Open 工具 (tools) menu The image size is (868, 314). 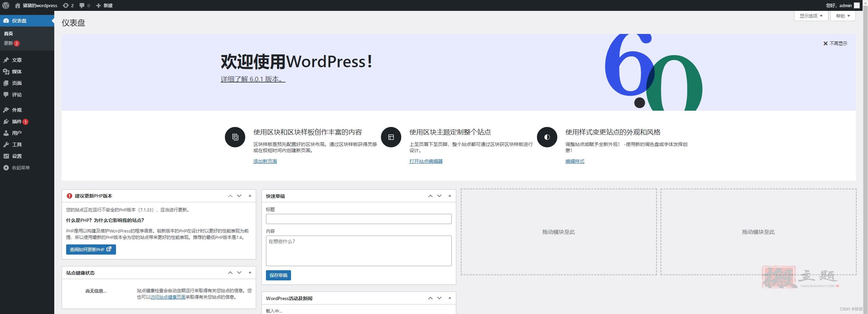pyautogui.click(x=27, y=145)
